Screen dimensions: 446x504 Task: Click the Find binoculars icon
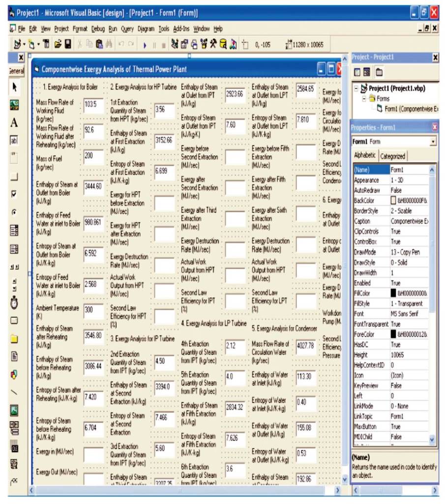click(x=109, y=44)
